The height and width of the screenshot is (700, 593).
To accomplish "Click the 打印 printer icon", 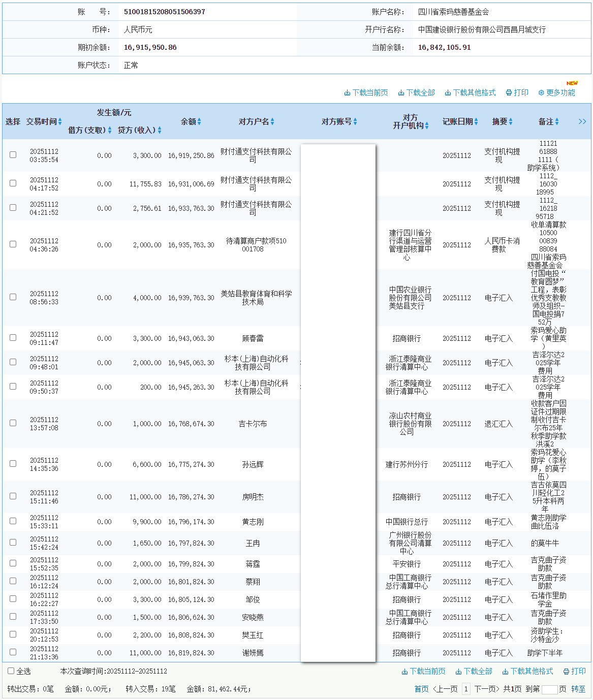I will [x=508, y=92].
